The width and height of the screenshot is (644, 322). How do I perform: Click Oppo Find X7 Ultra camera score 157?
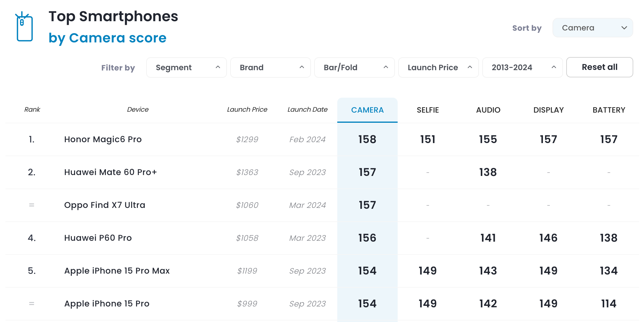367,205
